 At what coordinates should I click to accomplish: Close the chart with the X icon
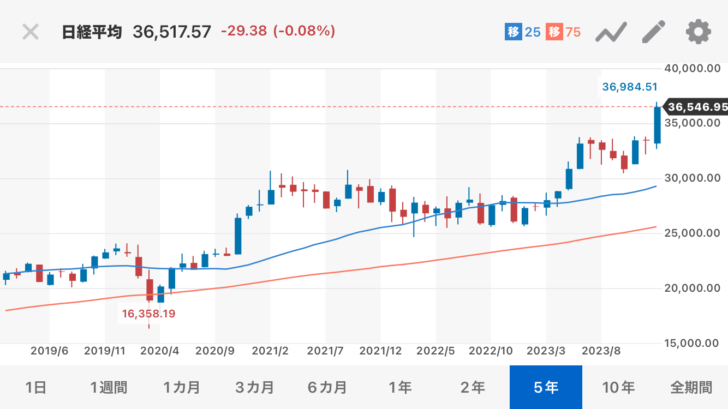[31, 31]
